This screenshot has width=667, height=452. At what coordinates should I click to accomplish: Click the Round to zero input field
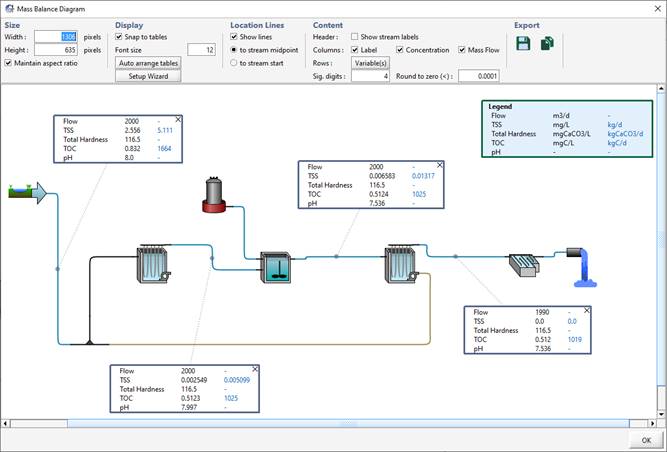pyautogui.click(x=479, y=76)
